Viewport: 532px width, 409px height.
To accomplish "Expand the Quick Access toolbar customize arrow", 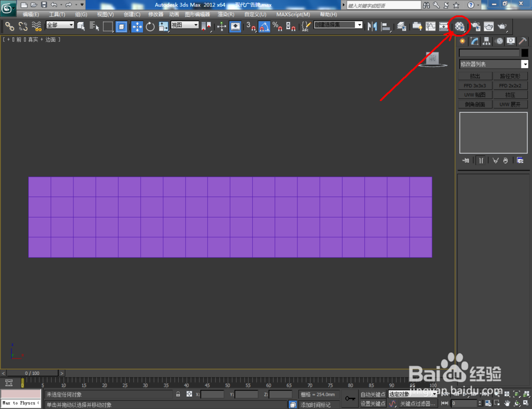I will [82, 5].
